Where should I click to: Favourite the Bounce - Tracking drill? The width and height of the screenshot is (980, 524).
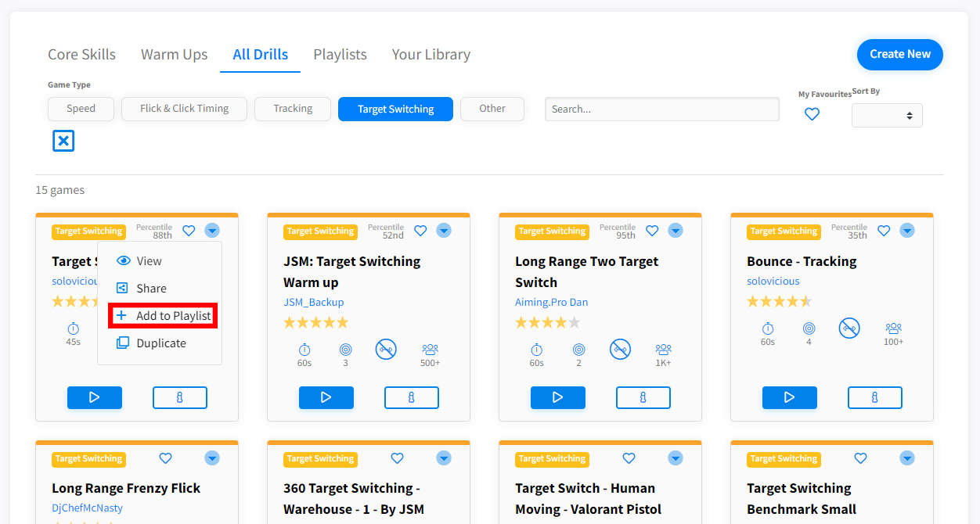tap(884, 231)
